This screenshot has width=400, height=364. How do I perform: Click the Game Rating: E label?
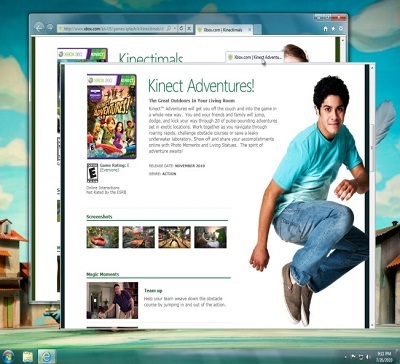[x=114, y=165]
